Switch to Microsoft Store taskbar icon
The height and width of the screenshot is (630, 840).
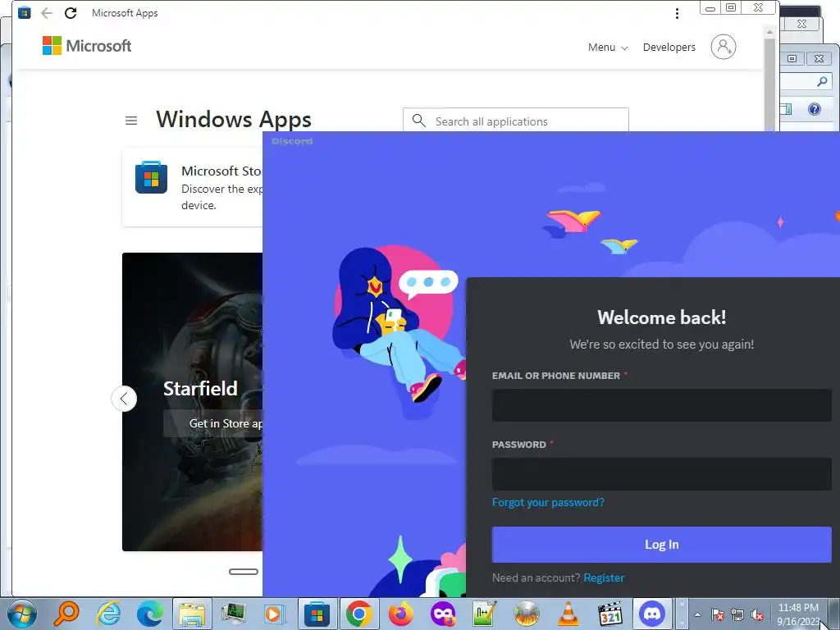[x=317, y=614]
